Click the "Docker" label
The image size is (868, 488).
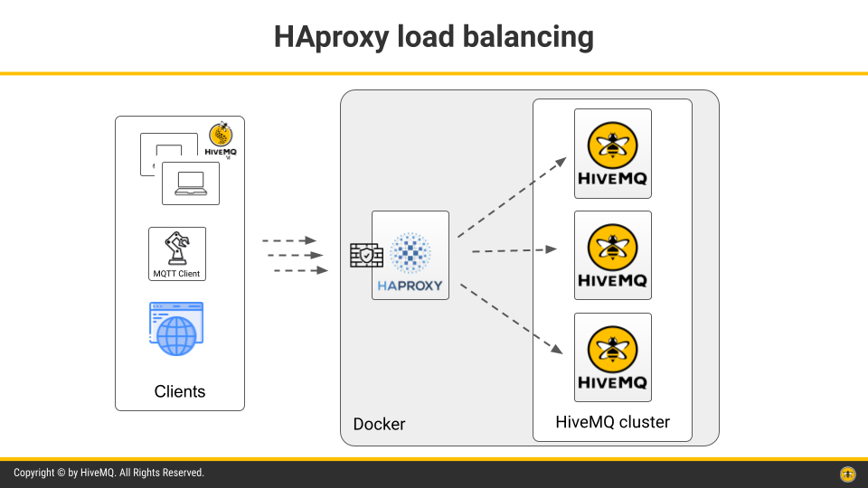pos(379,424)
